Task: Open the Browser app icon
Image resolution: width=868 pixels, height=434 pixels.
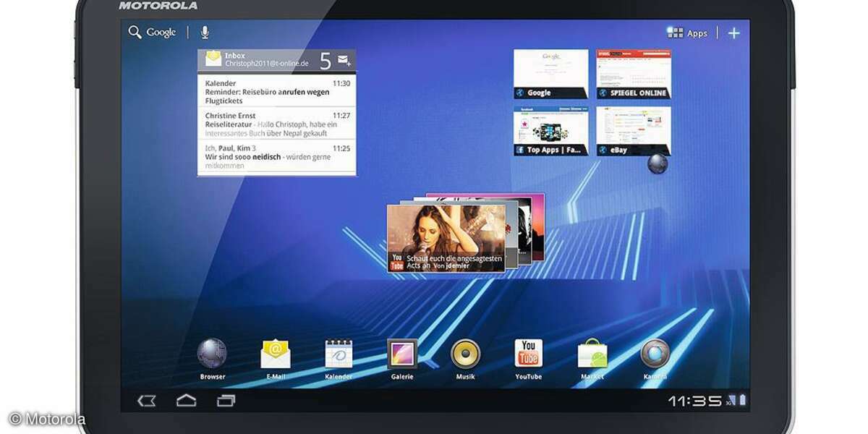Action: click(x=212, y=354)
